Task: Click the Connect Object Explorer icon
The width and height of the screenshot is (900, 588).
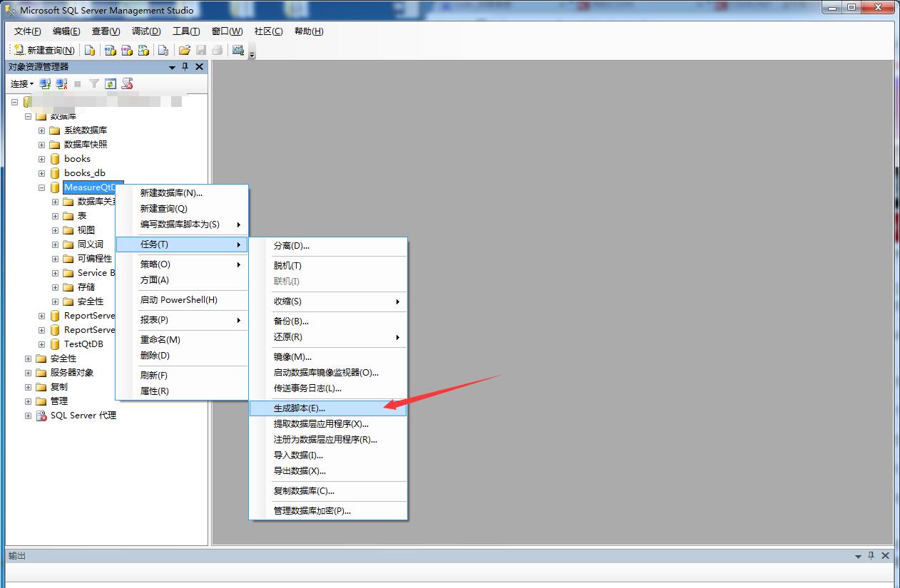Action: pyautogui.click(x=45, y=84)
